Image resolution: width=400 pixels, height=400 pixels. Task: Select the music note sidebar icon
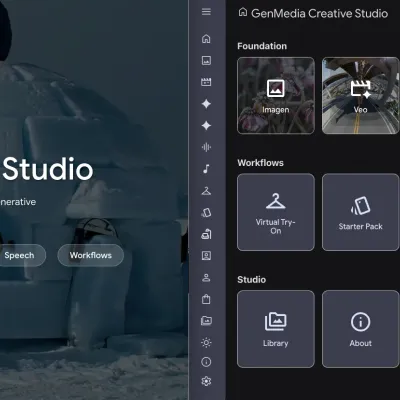point(206,169)
